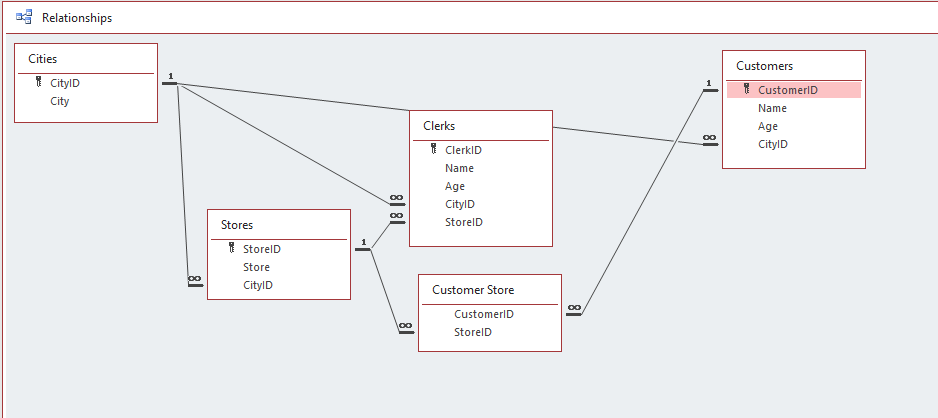This screenshot has height=418, width=938.
Task: Click the infinity symbol right of Customer Store CustomerID
Action: [x=574, y=308]
